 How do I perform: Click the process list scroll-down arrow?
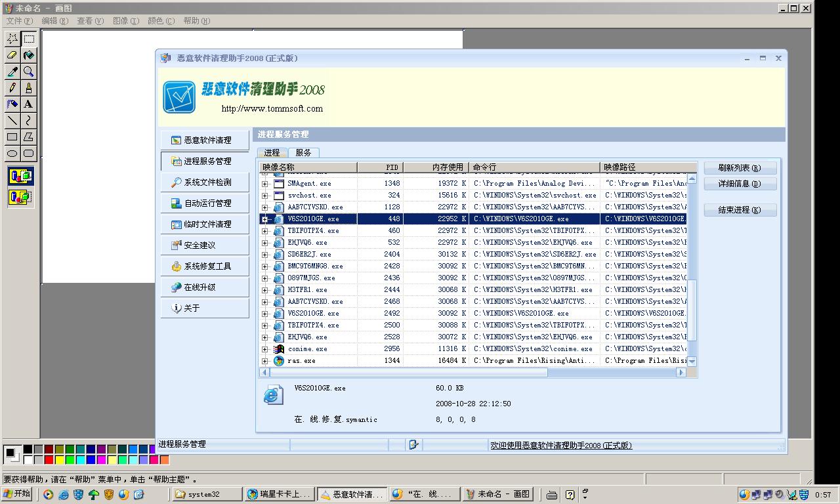692,362
